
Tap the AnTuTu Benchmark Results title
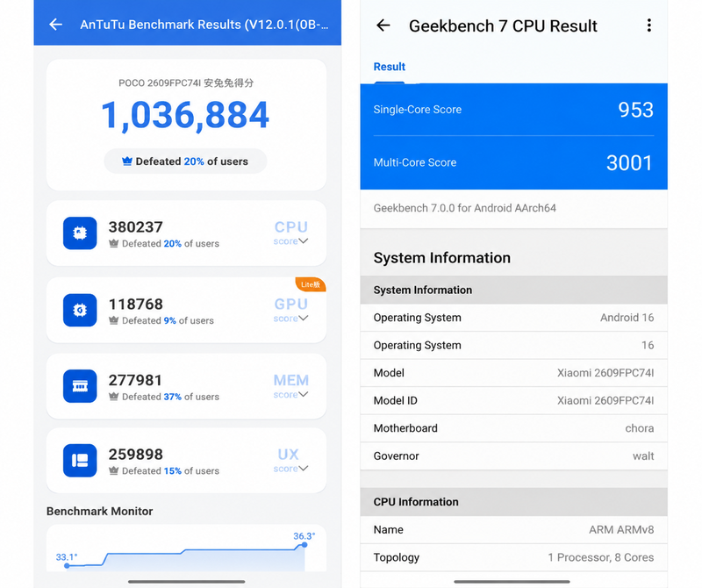coord(204,25)
